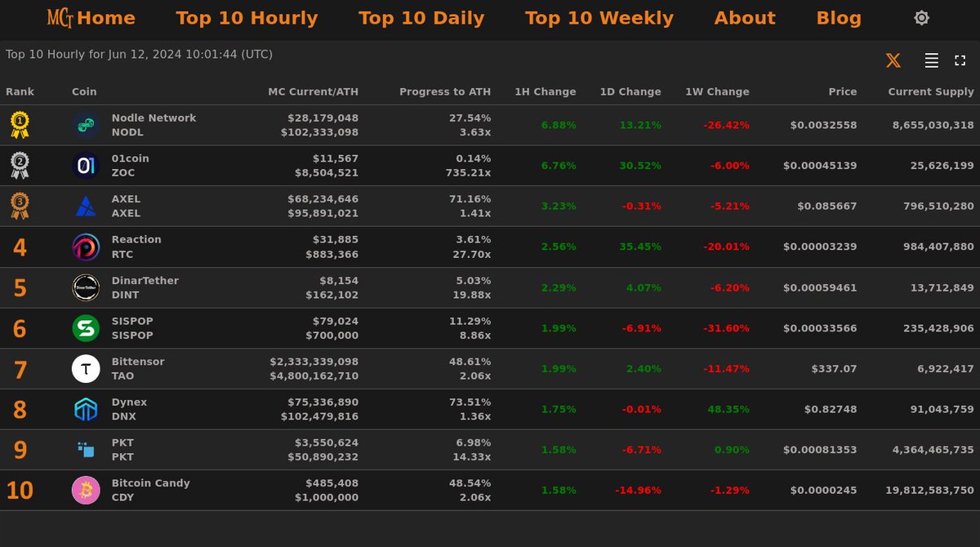Open the DinarTether coin name
The height and width of the screenshot is (547, 980).
tap(145, 281)
